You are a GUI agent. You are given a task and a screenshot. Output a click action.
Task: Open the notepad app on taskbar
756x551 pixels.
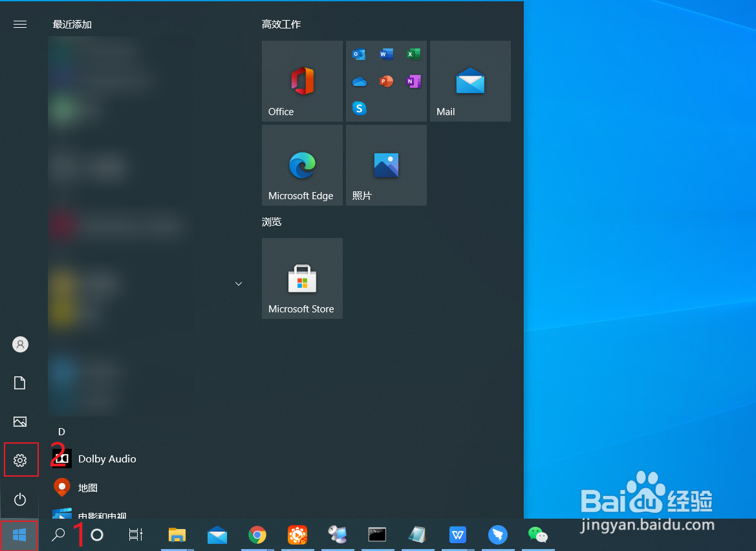pyautogui.click(x=418, y=535)
